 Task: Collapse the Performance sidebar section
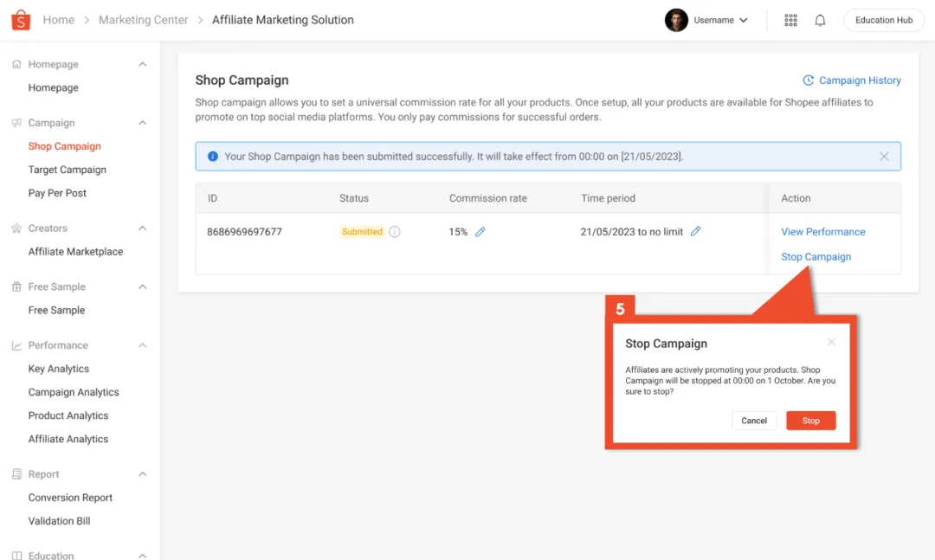coord(143,345)
